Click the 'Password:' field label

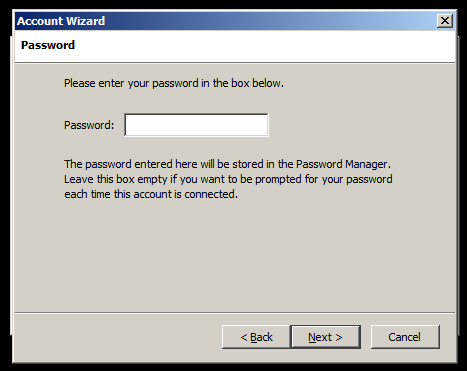[89, 125]
